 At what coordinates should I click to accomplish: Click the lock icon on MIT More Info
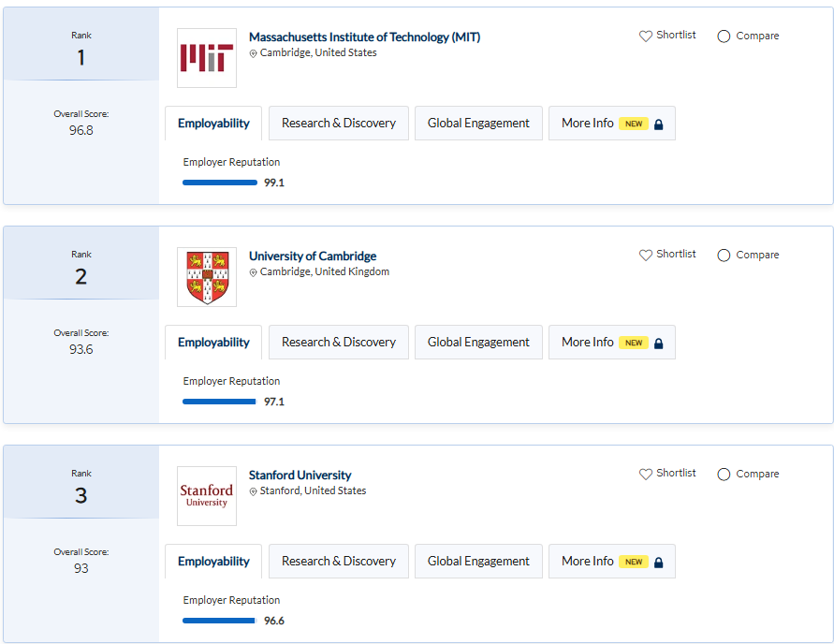coord(658,124)
